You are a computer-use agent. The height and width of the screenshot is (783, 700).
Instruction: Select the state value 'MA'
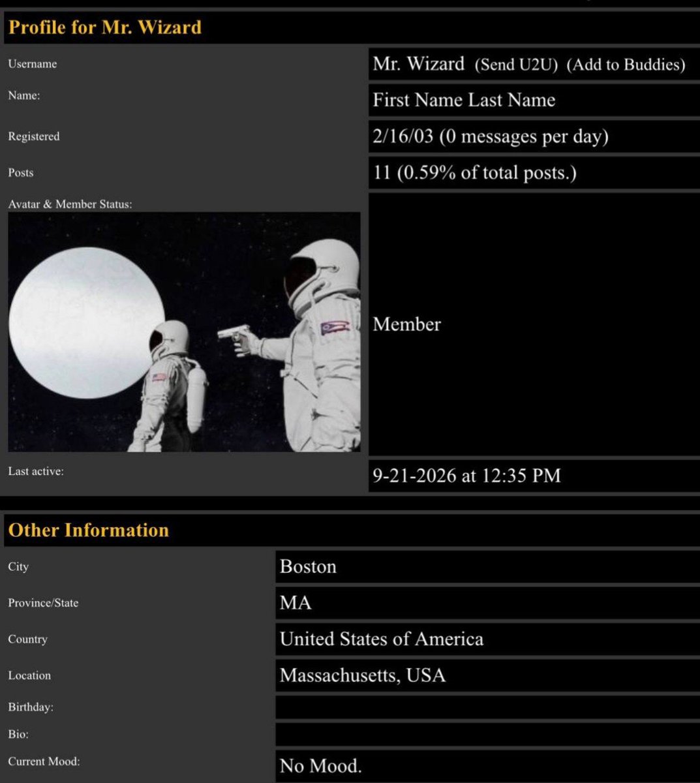(296, 603)
